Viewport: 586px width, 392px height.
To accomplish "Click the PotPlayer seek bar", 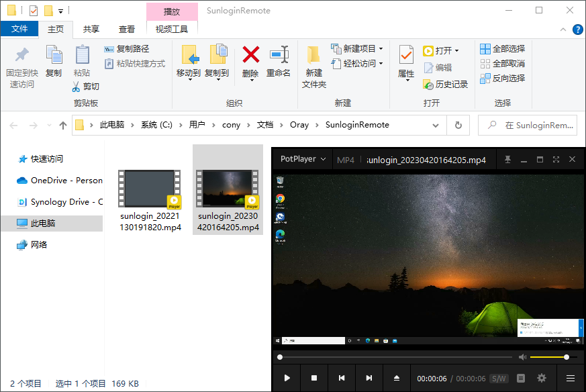I will (396, 357).
